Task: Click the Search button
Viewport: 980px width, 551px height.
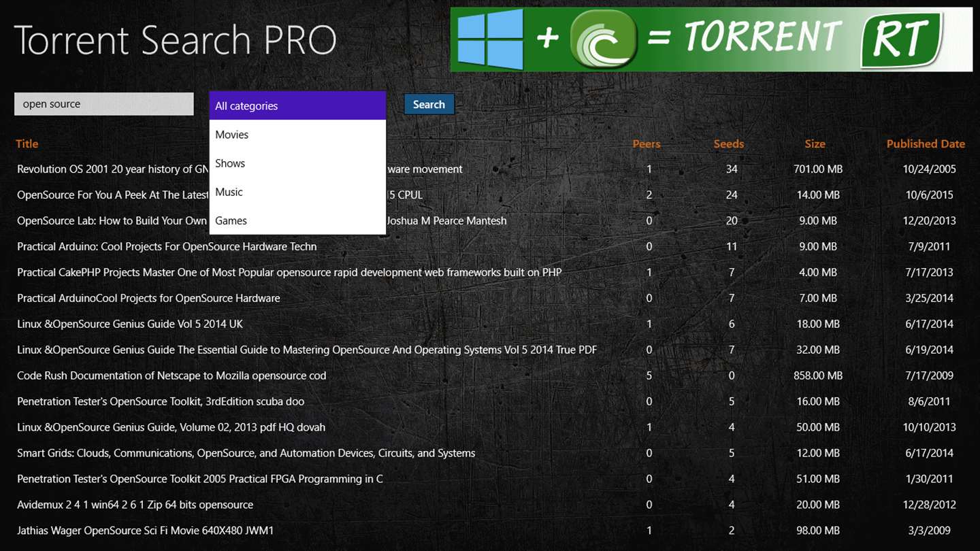Action: tap(429, 104)
